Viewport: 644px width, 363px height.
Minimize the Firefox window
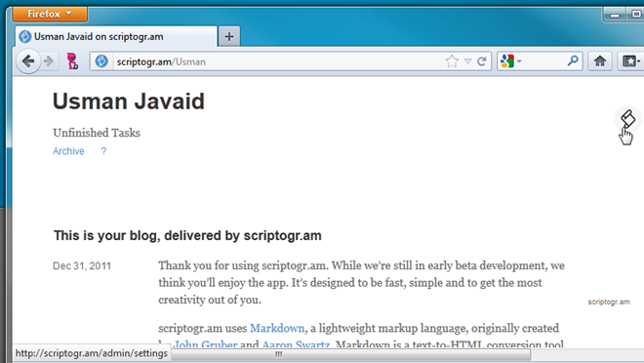click(615, 15)
